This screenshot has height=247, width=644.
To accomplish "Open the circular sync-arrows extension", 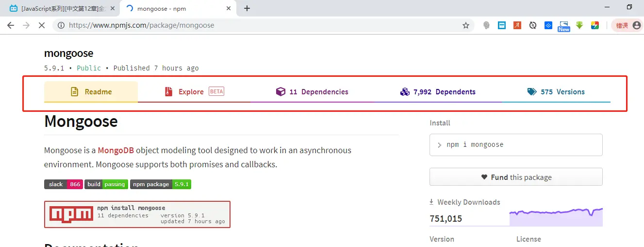I will click(x=533, y=25).
